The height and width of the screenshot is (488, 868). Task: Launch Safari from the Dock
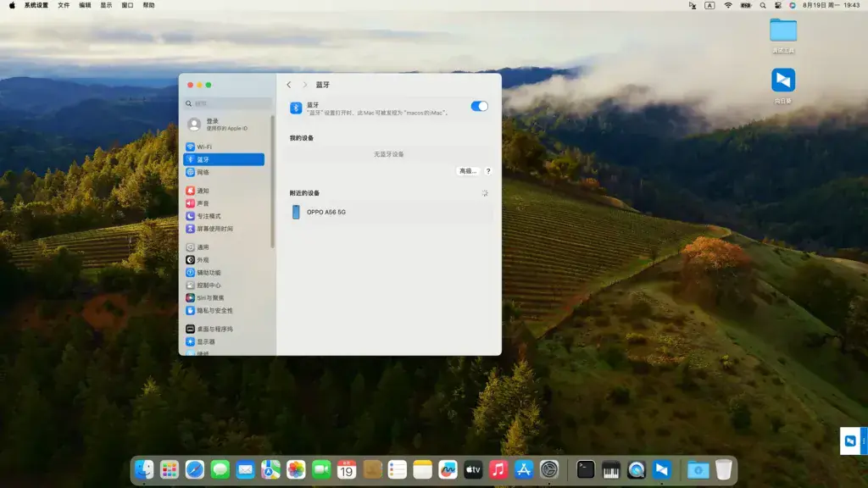click(194, 469)
